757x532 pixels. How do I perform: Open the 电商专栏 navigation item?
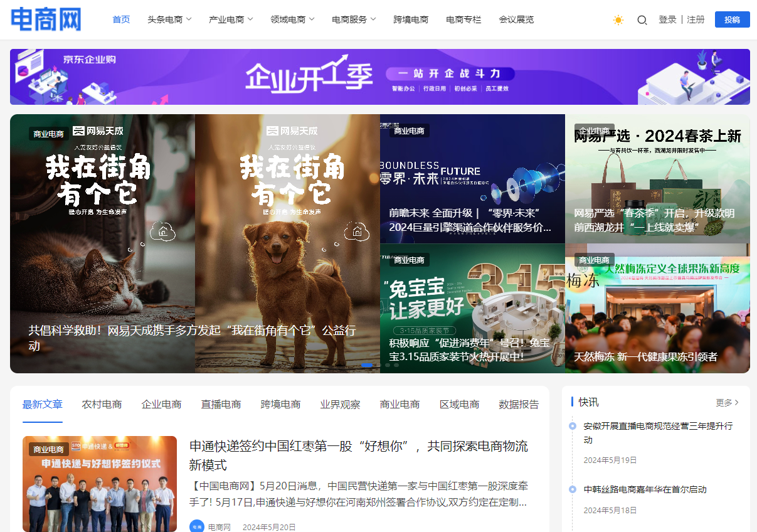(463, 19)
